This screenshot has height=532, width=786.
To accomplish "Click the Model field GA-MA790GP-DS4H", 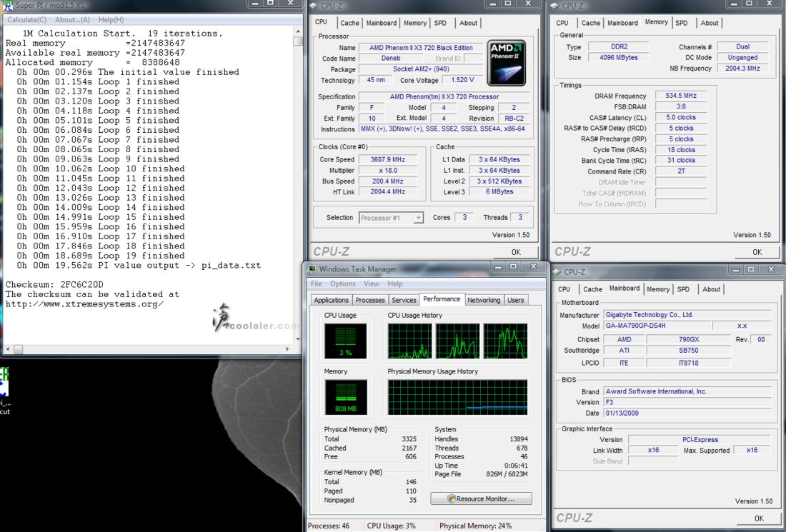I will click(656, 326).
